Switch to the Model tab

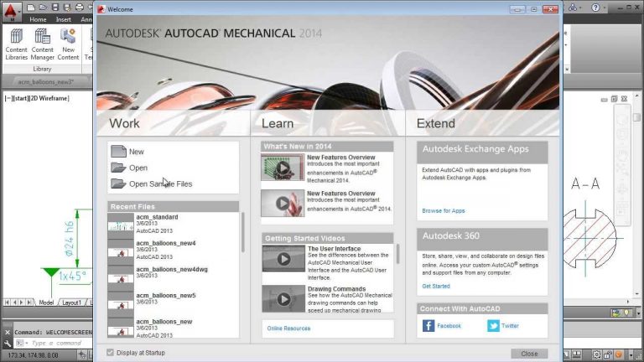click(x=46, y=303)
